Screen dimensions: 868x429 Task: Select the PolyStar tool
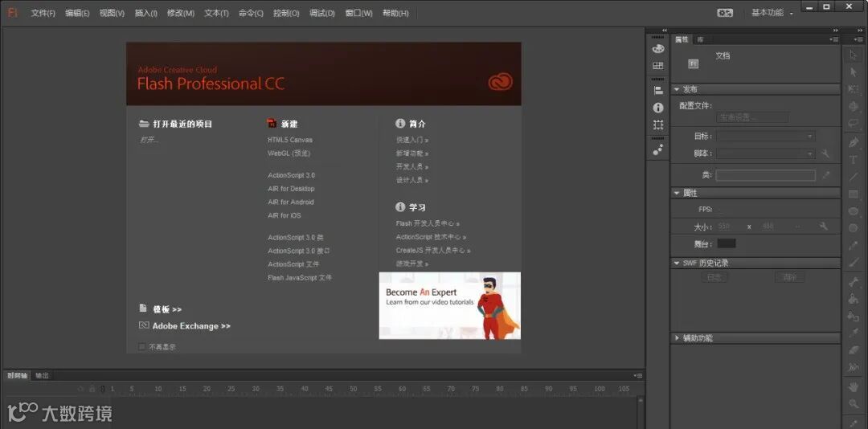[x=853, y=228]
